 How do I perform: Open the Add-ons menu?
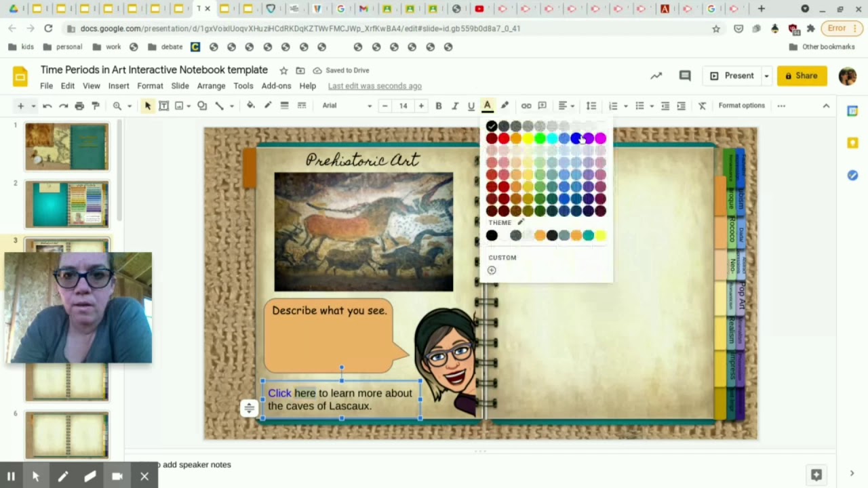click(276, 86)
